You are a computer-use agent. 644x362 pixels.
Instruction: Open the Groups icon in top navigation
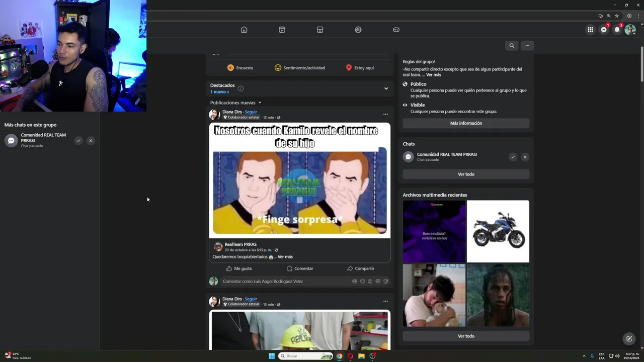(x=358, y=30)
